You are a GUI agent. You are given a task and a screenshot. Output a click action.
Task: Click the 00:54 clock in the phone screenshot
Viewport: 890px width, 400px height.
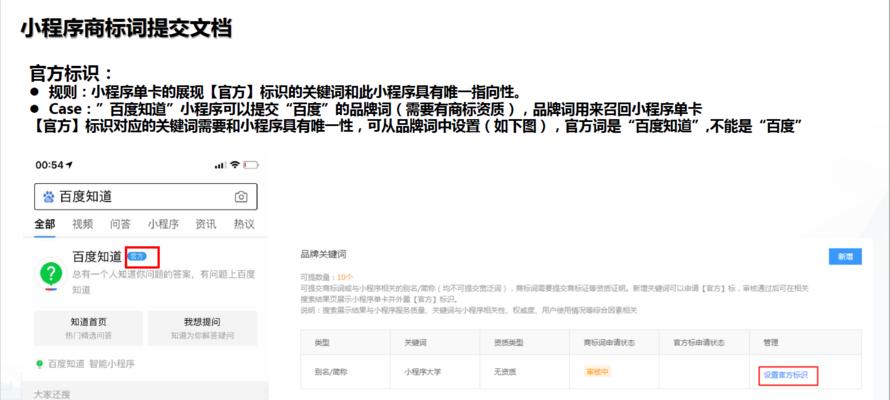tap(49, 165)
